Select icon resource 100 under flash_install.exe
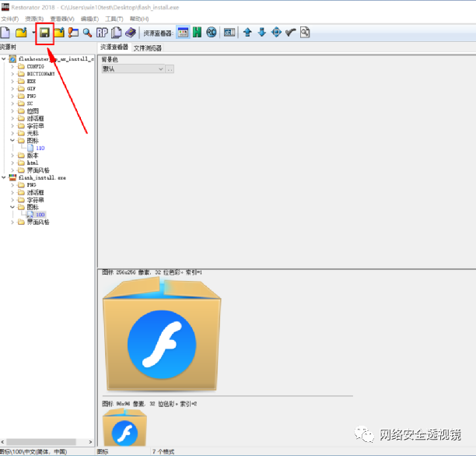Screen dimensions: 476x456 pos(40,215)
